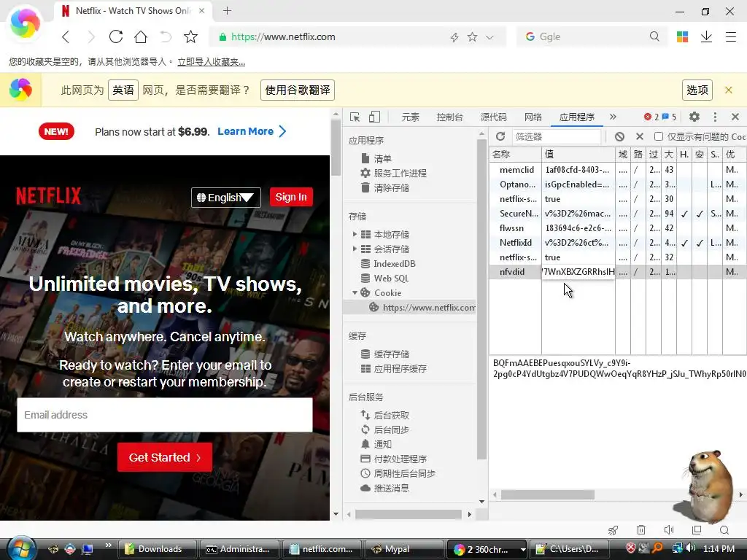The width and height of the screenshot is (747, 560).
Task: Go back with the browser back arrow
Action: pos(66,36)
